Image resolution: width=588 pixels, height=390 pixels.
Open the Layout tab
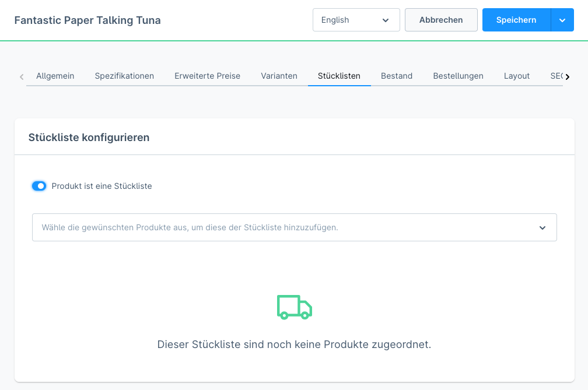click(517, 76)
